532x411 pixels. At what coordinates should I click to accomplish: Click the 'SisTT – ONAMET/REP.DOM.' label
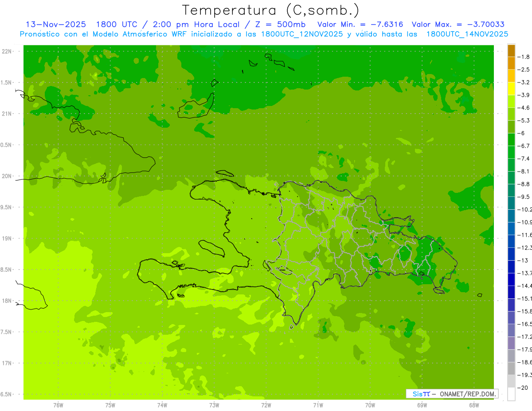click(x=452, y=394)
